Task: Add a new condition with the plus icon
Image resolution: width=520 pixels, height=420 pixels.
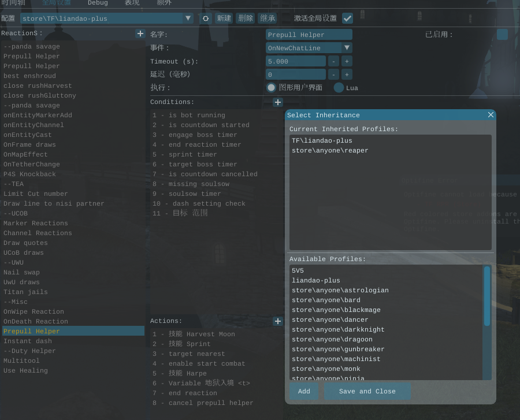Action: click(x=277, y=102)
